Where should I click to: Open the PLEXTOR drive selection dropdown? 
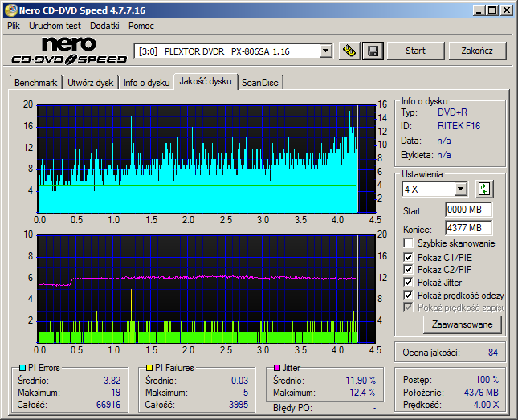click(325, 51)
